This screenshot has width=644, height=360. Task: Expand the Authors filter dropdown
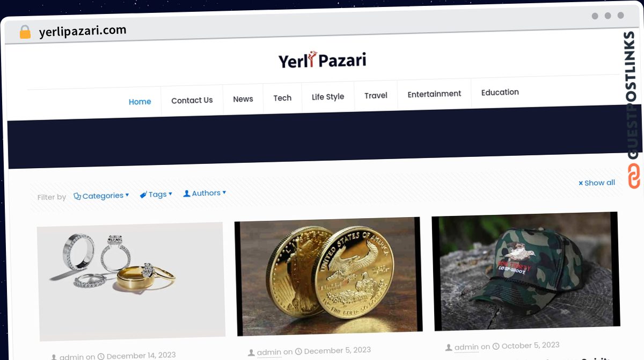pyautogui.click(x=205, y=193)
